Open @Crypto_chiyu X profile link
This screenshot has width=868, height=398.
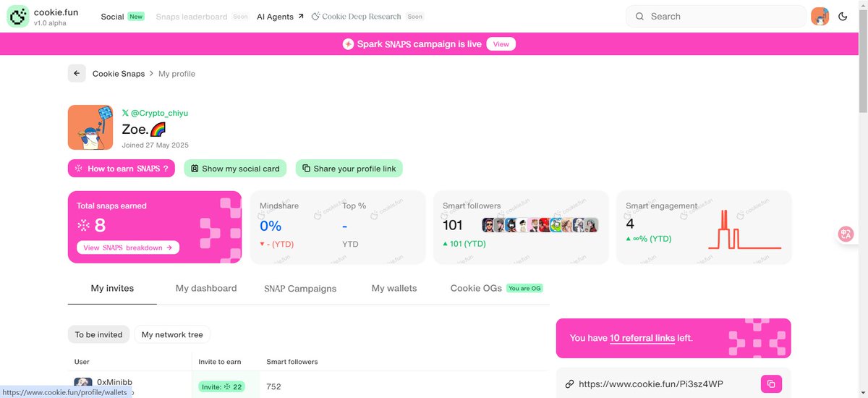click(x=155, y=113)
